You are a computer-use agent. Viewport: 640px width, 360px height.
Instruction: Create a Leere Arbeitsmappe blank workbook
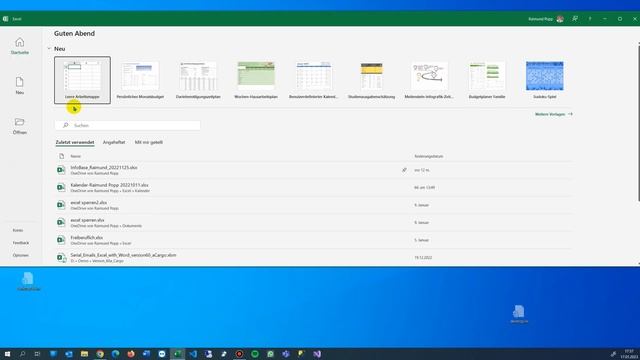pyautogui.click(x=82, y=80)
